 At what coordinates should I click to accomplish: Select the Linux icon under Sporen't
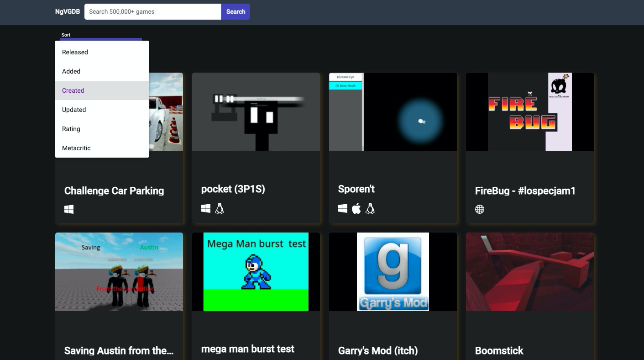pos(370,208)
